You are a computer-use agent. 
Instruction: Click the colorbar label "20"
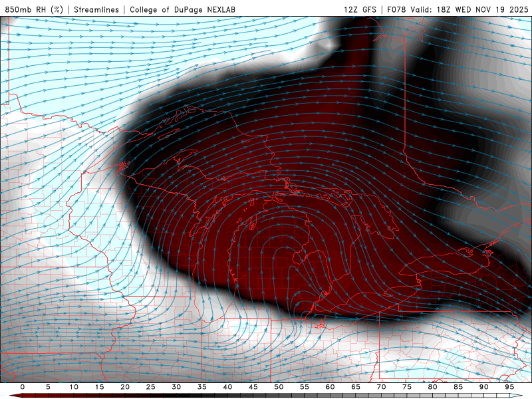tap(125, 387)
